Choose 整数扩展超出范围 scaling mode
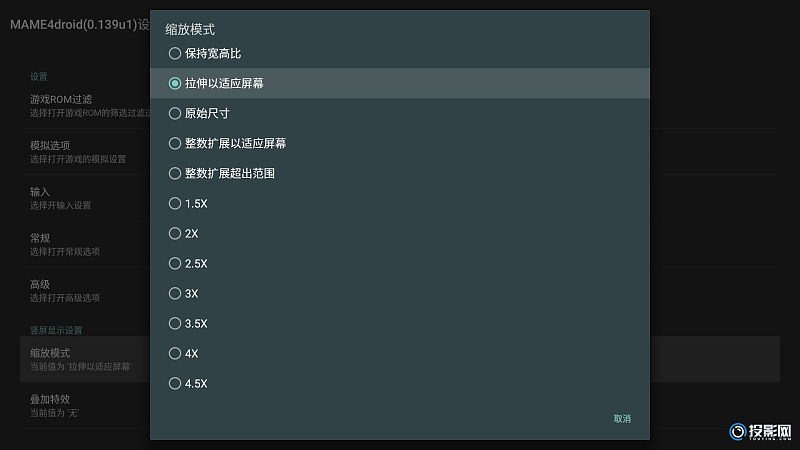The image size is (800, 450). [399, 173]
